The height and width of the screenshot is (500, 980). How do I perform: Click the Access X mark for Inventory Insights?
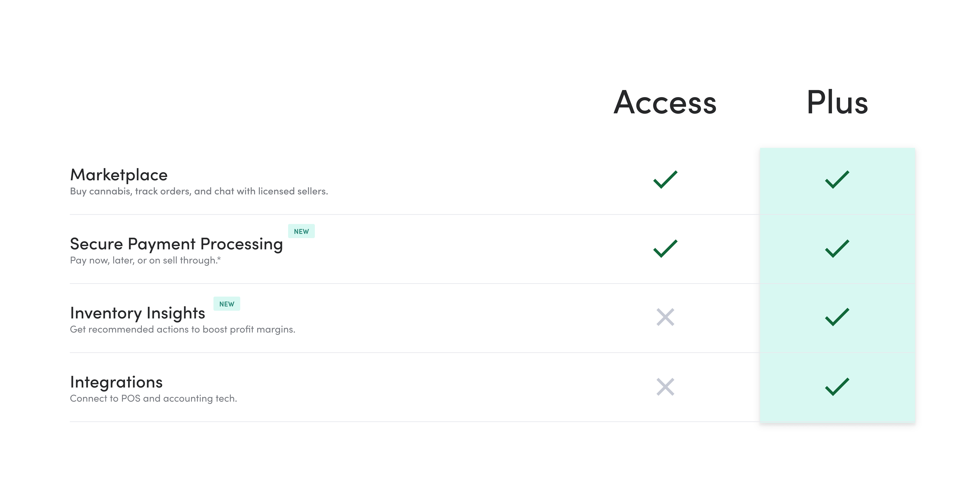665,317
